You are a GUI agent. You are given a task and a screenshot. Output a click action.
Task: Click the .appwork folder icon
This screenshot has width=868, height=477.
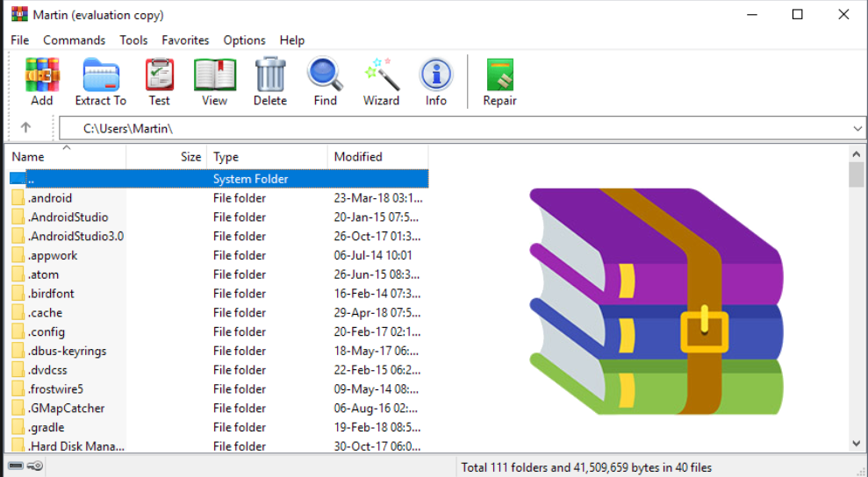[18, 255]
